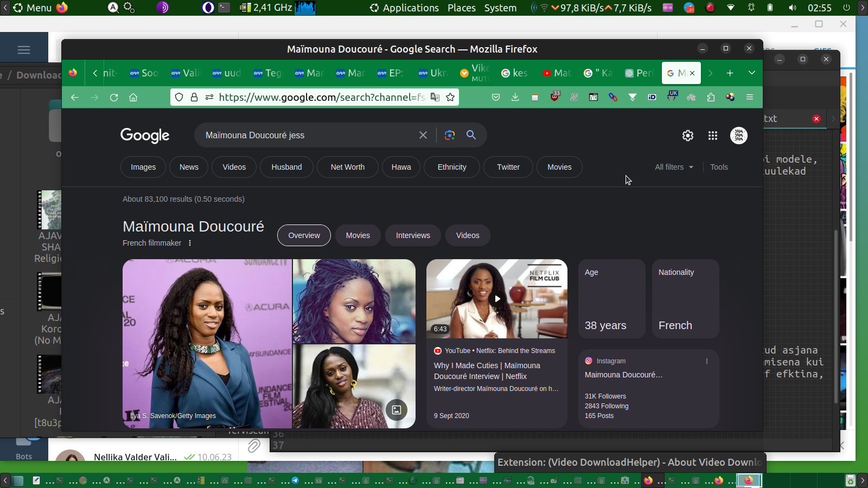The image size is (868, 488).
Task: Open the Overview knowledge panel tab
Action: point(304,235)
